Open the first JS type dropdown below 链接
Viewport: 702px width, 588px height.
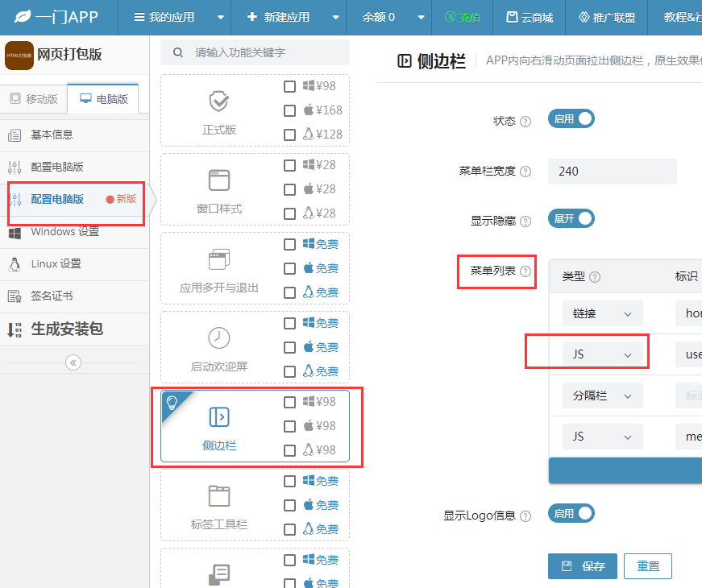[603, 354]
